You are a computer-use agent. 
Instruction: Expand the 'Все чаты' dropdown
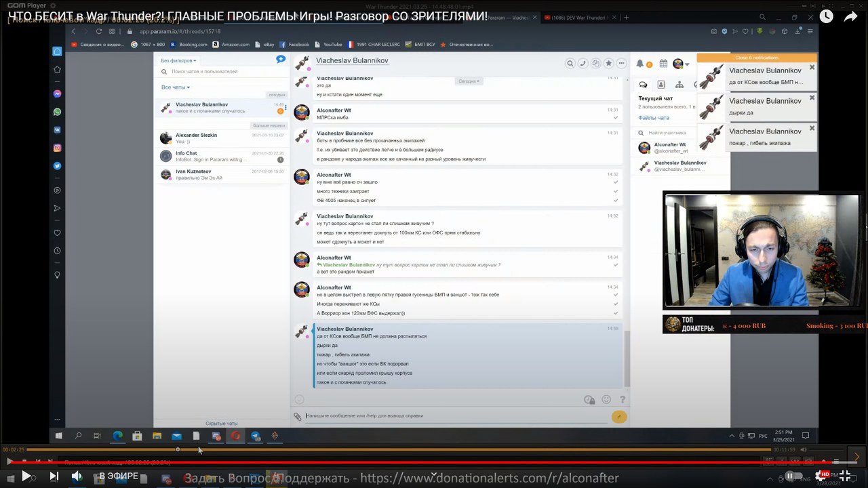(176, 87)
